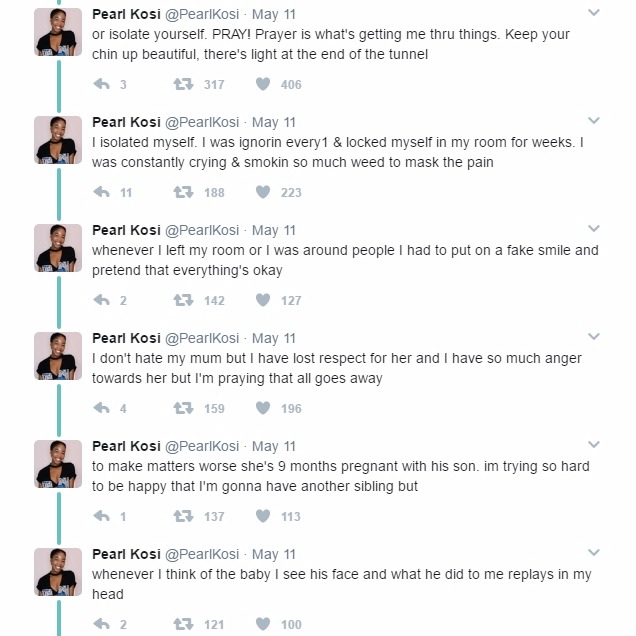Image resolution: width=636 pixels, height=636 pixels.
Task: Expand the menu chevron on the 'fake smile' tweet
Action: pos(594,228)
